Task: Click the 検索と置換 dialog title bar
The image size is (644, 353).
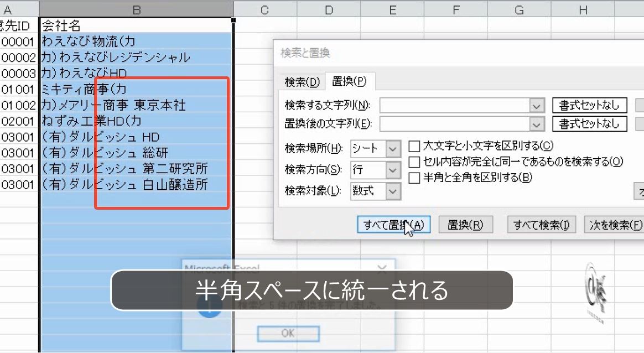Action: (459, 53)
